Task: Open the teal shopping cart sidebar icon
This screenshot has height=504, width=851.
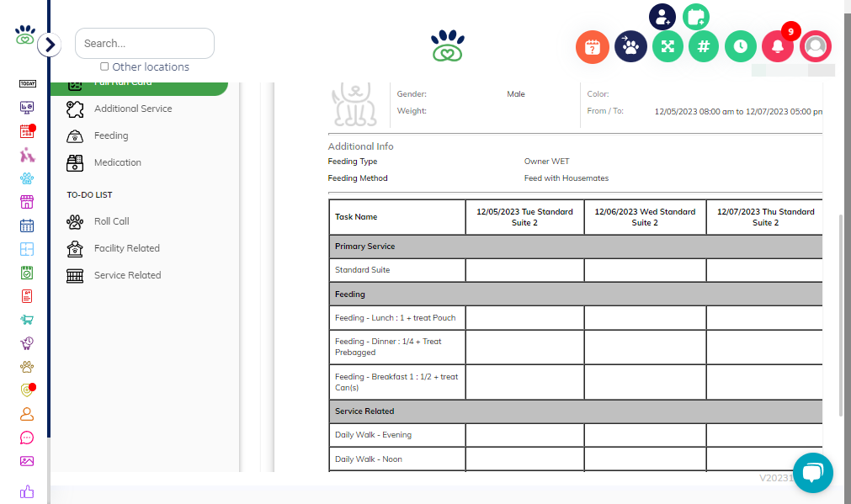Action: point(27,320)
